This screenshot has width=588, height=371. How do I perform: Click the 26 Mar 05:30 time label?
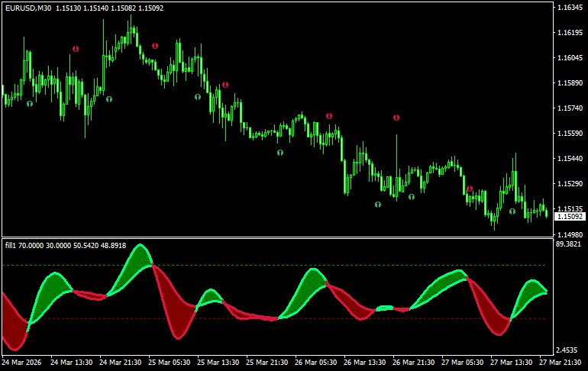coord(318,363)
